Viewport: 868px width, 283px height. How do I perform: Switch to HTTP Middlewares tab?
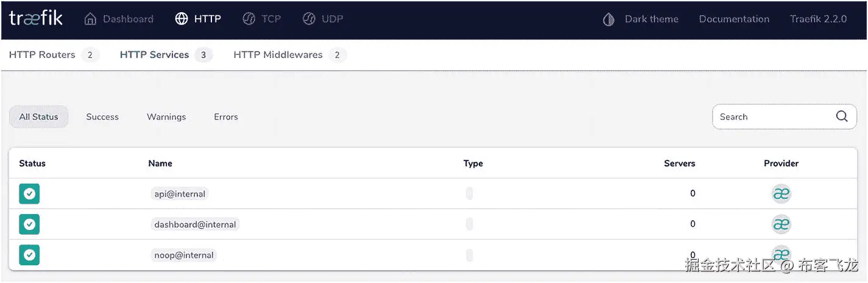pos(278,55)
